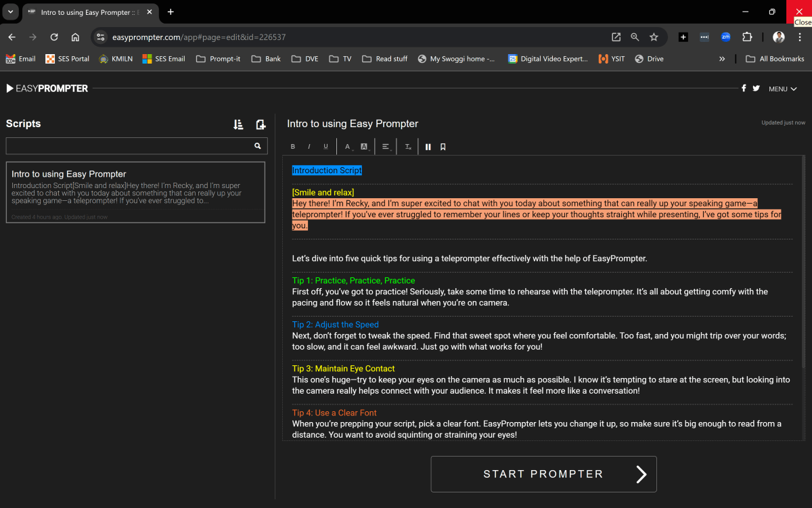The height and width of the screenshot is (508, 812).
Task: Click the Tip 4: Use a Clear Font heading
Action: pos(334,413)
